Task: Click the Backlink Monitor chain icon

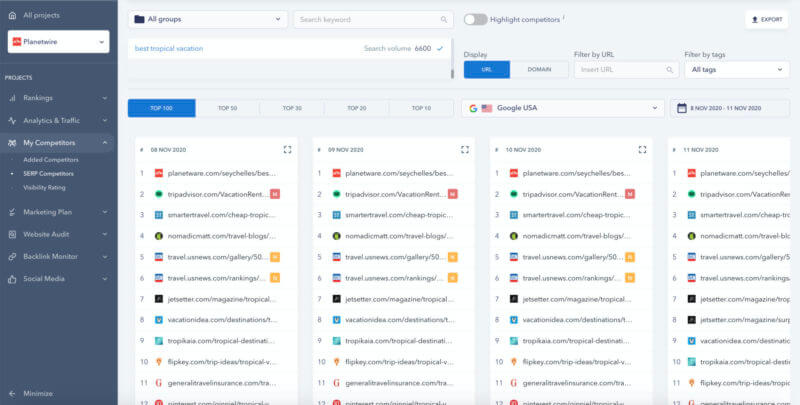Action: (12, 257)
